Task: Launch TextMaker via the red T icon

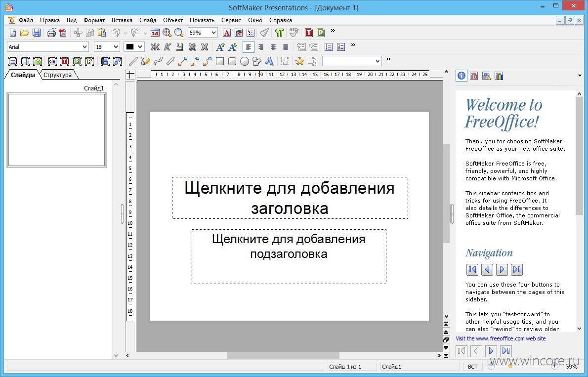Action: pos(309,33)
